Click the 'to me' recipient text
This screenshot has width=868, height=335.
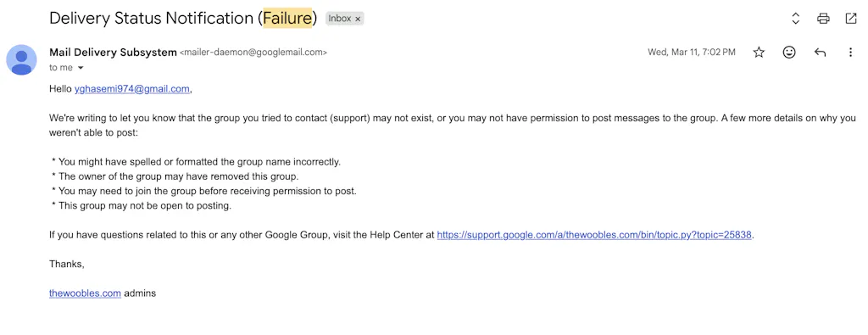(x=61, y=68)
